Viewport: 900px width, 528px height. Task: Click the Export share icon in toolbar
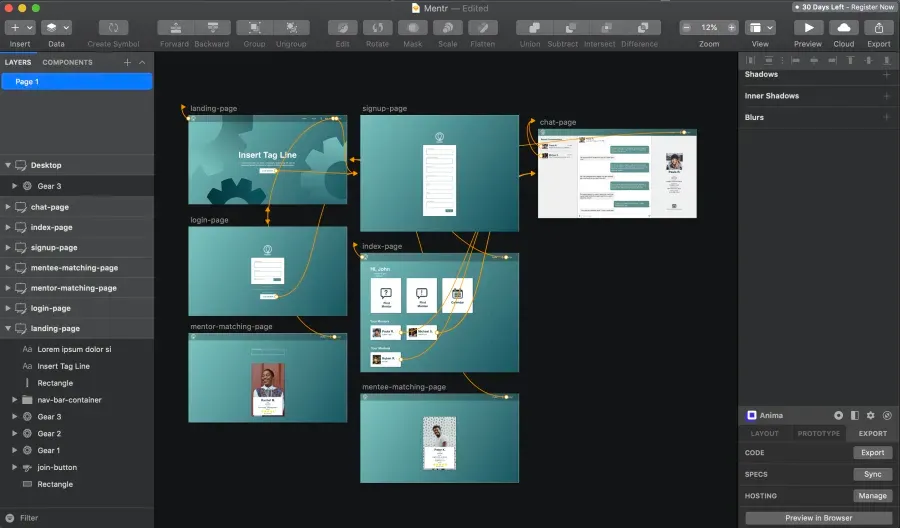878,28
